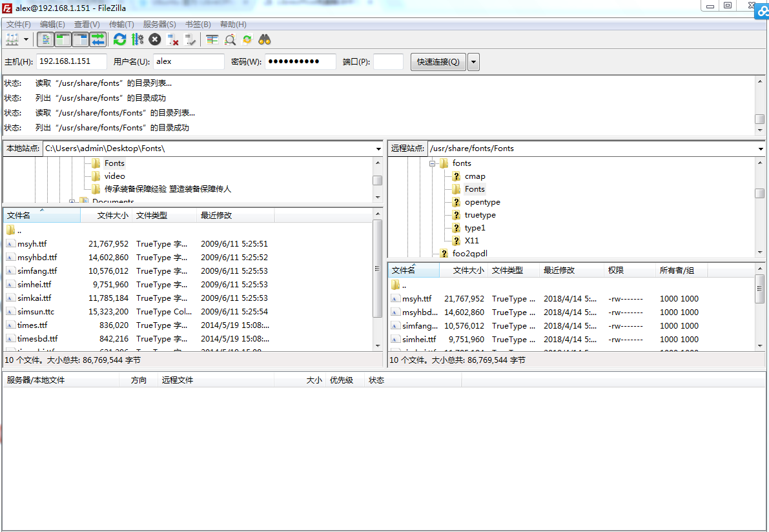Sort local files by 最近修改 column
The height and width of the screenshot is (532, 769).
(236, 215)
